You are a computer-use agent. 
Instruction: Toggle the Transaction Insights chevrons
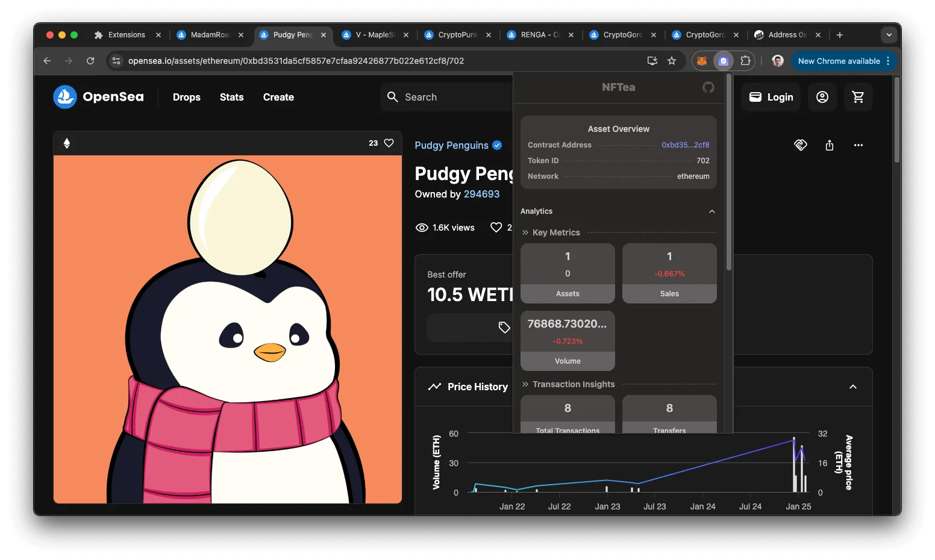click(x=525, y=384)
